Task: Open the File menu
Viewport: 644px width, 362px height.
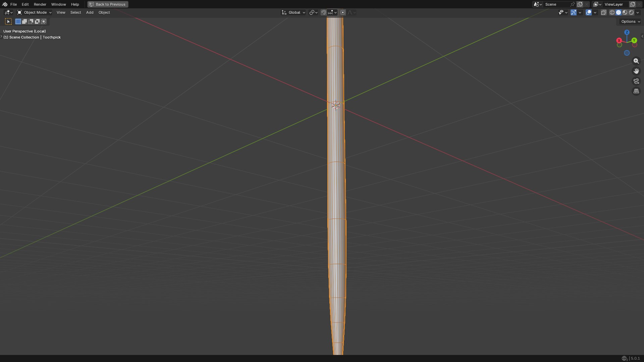Action: [x=13, y=4]
